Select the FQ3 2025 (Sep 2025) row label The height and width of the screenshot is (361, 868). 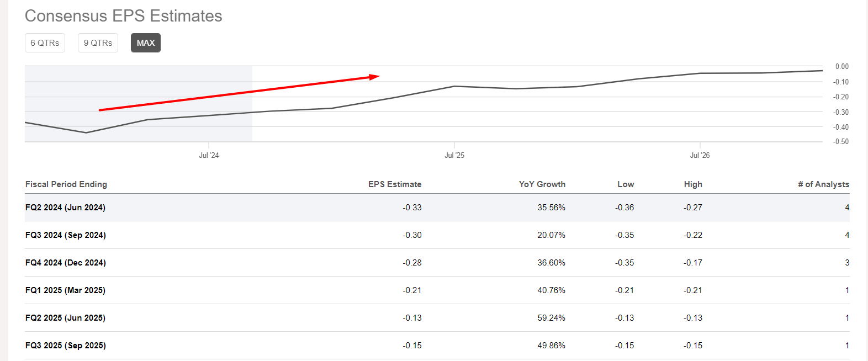[66, 346]
